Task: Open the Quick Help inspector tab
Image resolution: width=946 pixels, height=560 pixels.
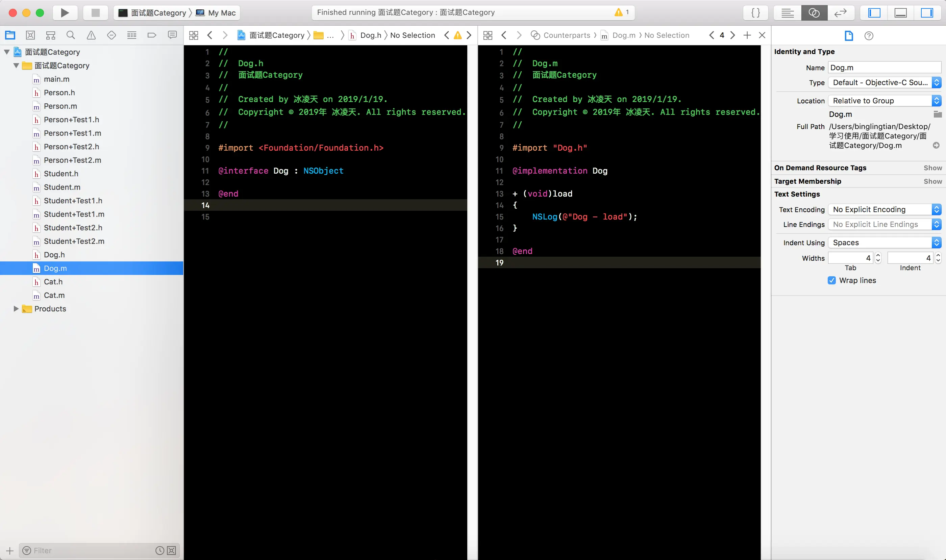Action: 869,36
